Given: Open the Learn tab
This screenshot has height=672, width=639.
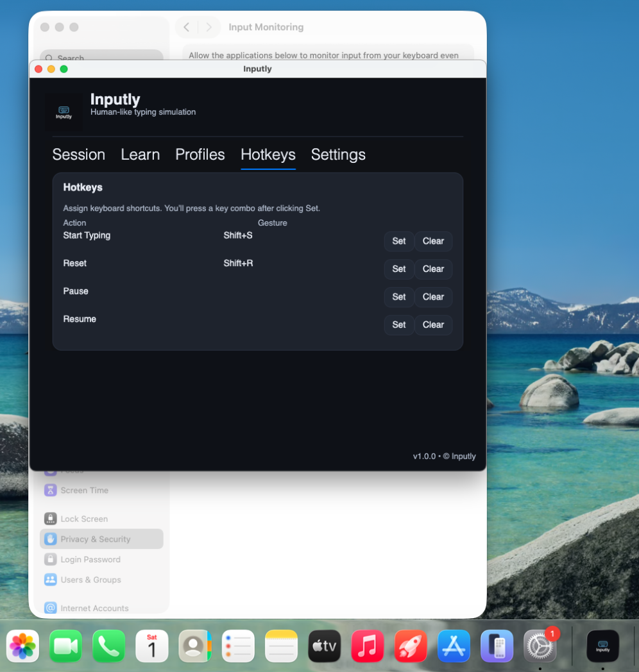Looking at the screenshot, I should tap(140, 155).
